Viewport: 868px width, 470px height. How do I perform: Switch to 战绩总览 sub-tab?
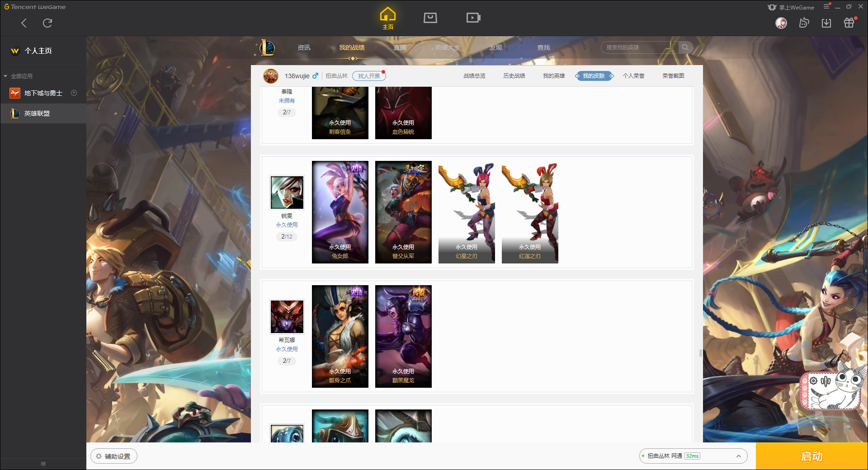pyautogui.click(x=474, y=76)
